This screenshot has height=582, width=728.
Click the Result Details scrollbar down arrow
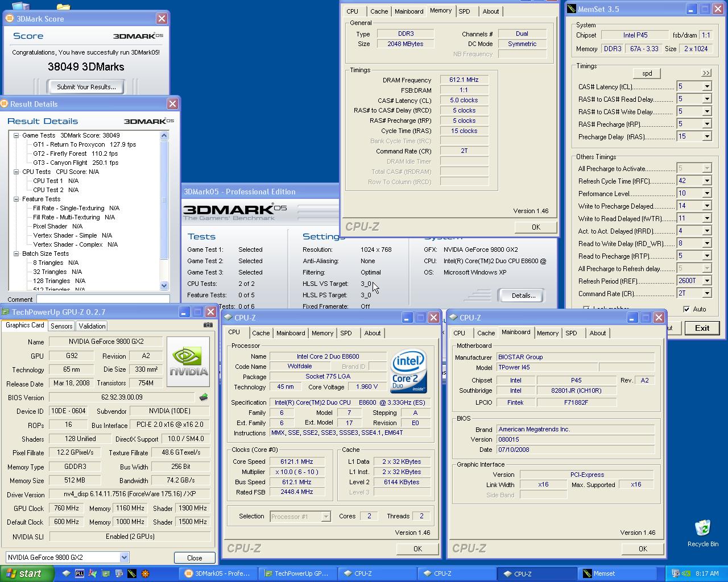coord(164,286)
